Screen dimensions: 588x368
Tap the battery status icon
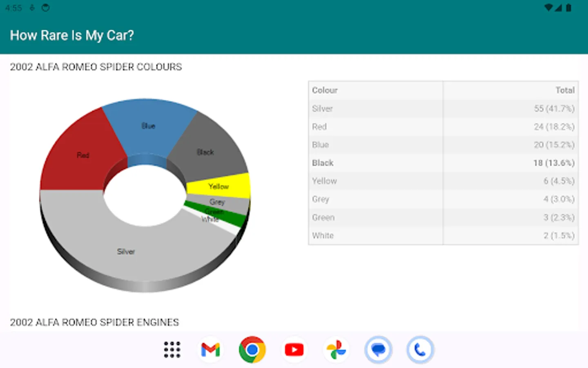pos(568,7)
